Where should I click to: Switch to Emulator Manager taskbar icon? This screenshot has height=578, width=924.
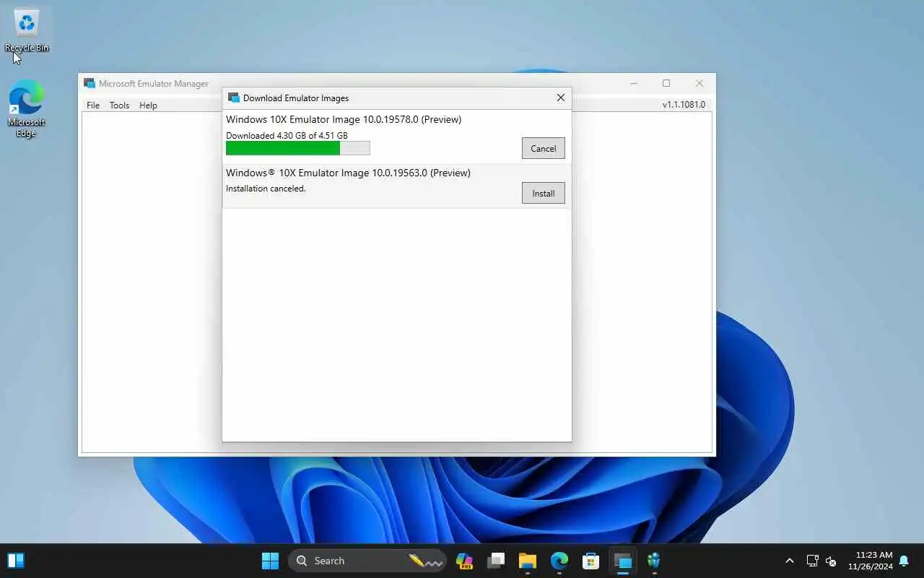[622, 561]
